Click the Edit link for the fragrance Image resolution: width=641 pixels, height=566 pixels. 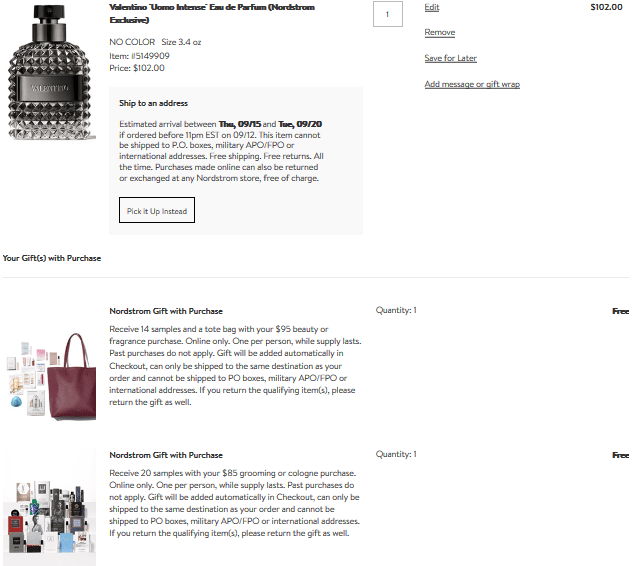pos(431,7)
